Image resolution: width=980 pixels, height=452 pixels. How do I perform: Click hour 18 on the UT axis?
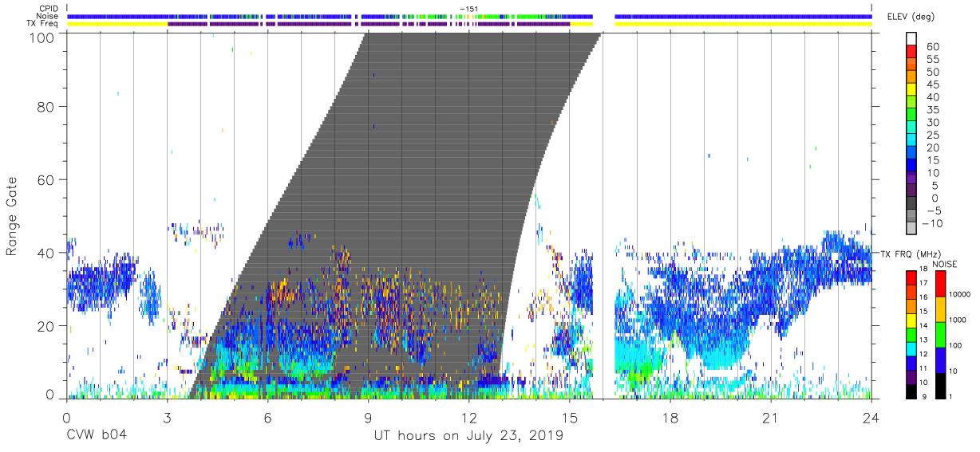coord(670,419)
